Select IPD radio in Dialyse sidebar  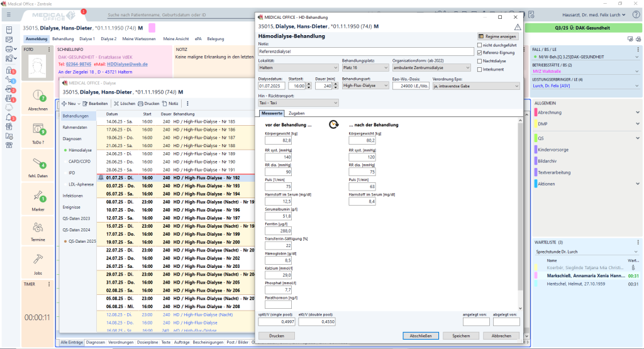65,174
